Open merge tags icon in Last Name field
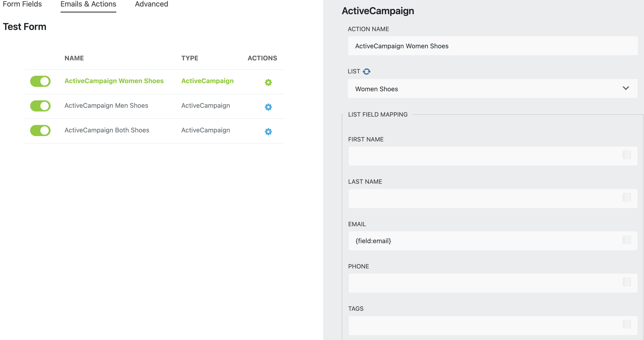This screenshot has width=644, height=340. (x=627, y=197)
